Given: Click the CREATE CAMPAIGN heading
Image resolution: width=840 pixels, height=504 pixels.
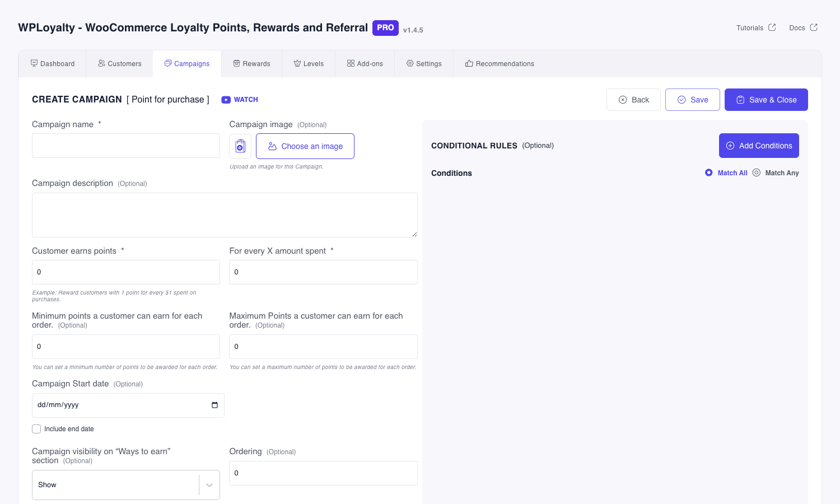Looking at the screenshot, I should 77,100.
